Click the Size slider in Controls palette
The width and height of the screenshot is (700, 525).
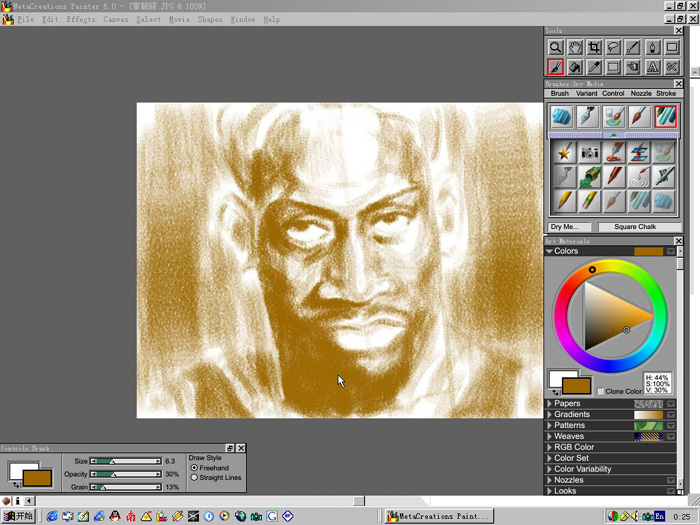[x=126, y=461]
